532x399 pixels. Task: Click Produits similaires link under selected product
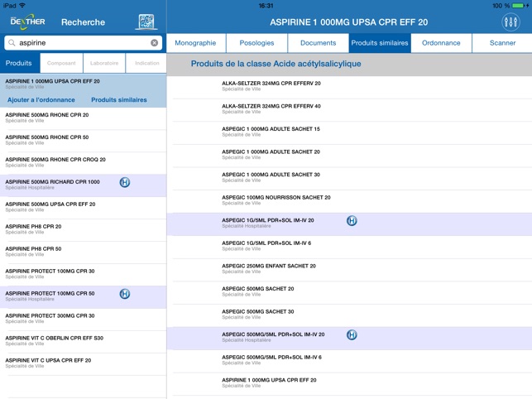119,100
